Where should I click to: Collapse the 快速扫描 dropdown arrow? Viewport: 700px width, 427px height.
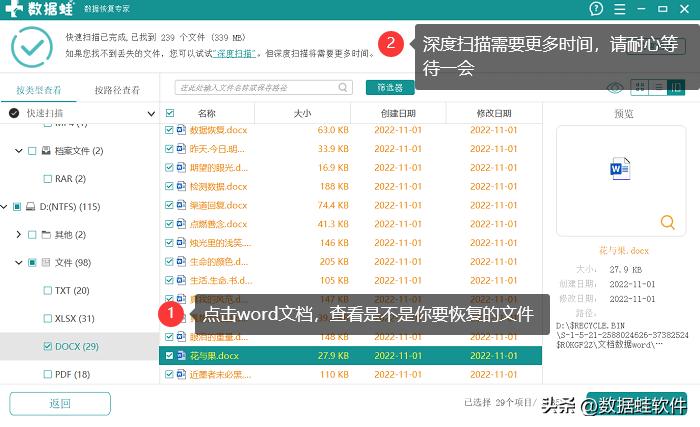click(x=151, y=113)
